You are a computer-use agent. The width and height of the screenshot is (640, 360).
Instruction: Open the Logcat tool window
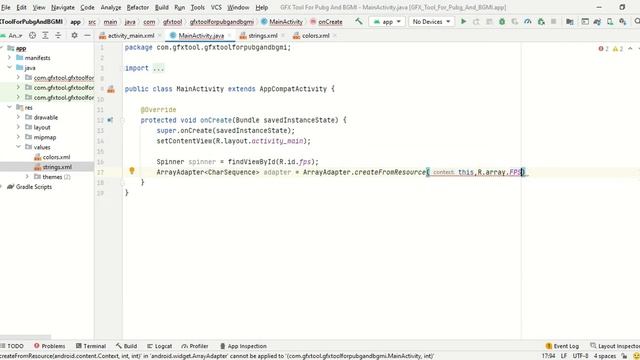click(x=159, y=346)
